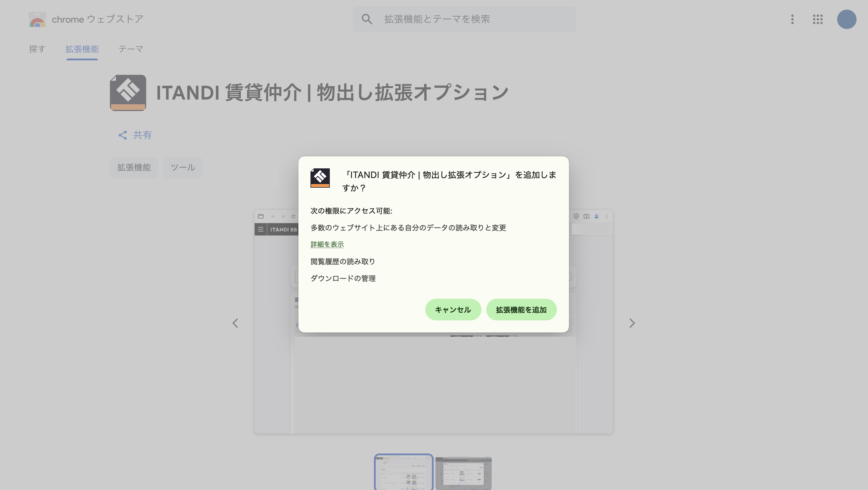
Task: Click the ITANDI extension icon beside title
Action: (x=128, y=93)
